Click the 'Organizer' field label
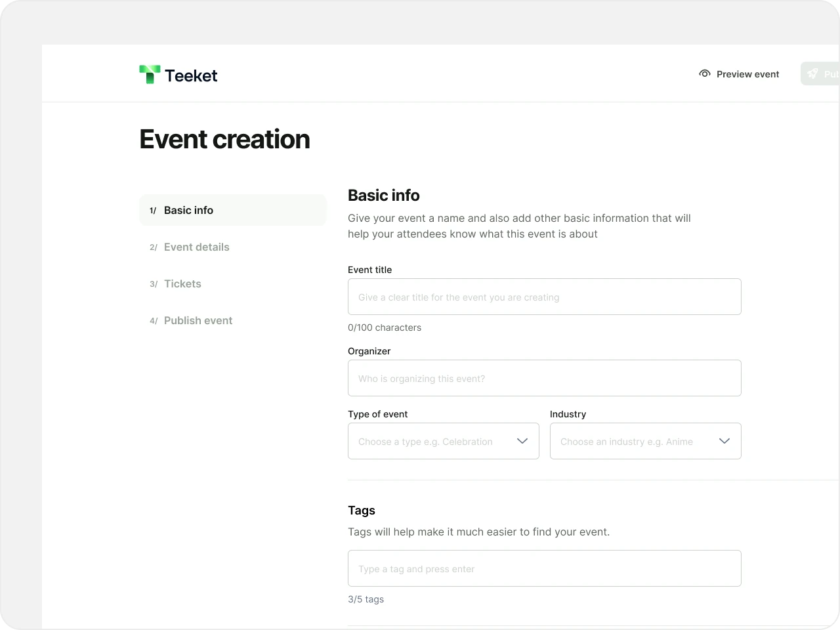 pyautogui.click(x=369, y=351)
